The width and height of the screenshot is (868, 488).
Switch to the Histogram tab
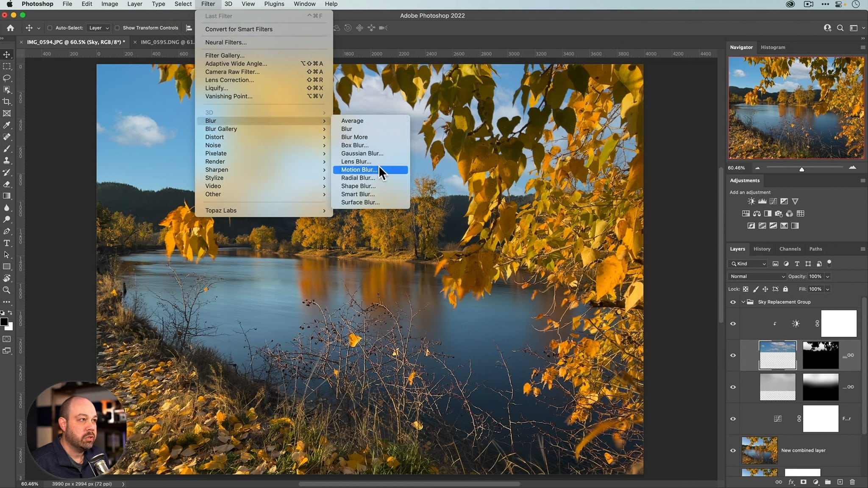[x=774, y=47]
